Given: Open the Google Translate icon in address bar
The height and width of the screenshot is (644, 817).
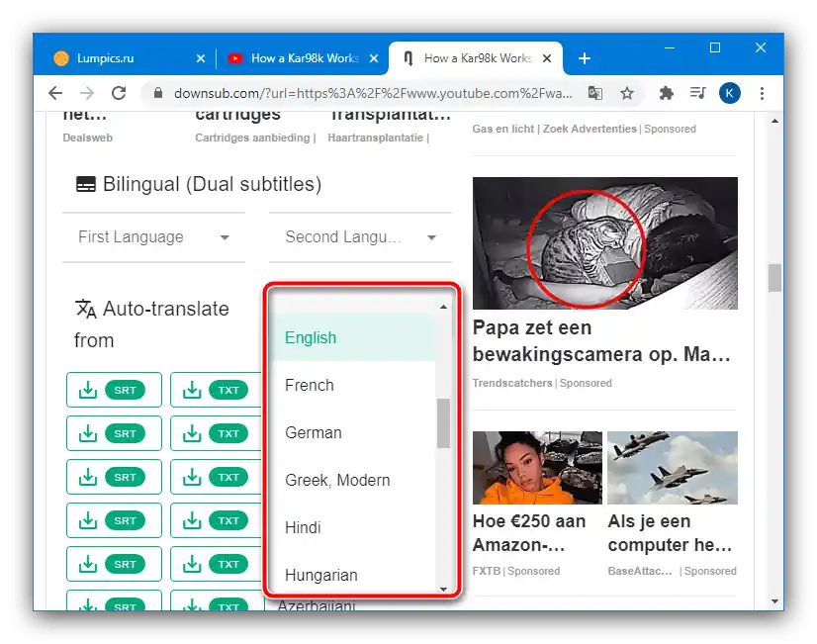Looking at the screenshot, I should coord(595,93).
